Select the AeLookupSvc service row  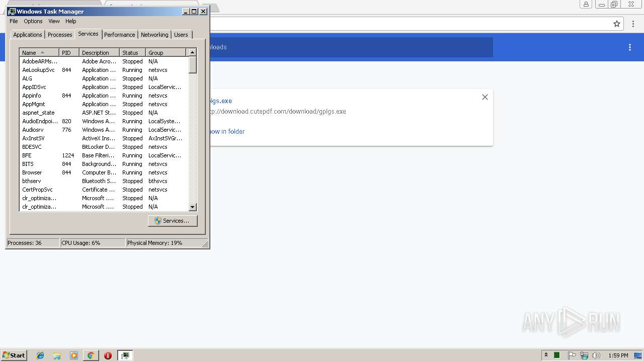[x=104, y=70]
